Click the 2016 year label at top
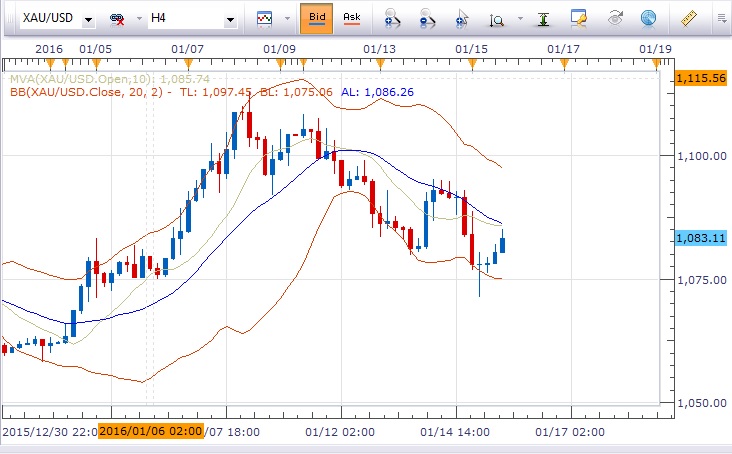 pos(49,49)
